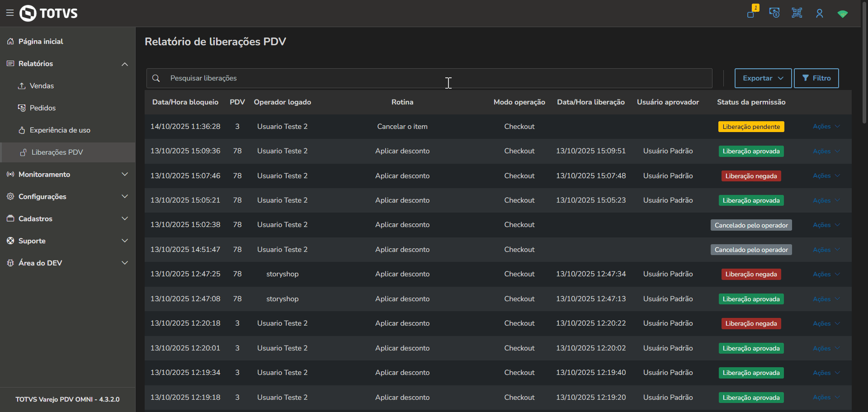Expand the Monitoramento menu section
The height and width of the screenshot is (412, 868).
pyautogui.click(x=125, y=175)
